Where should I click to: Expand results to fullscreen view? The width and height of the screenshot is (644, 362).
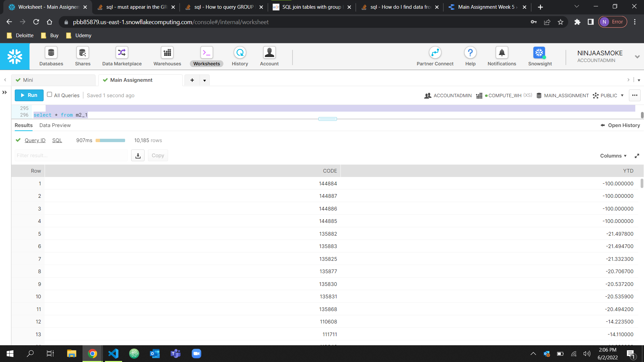pos(637,156)
